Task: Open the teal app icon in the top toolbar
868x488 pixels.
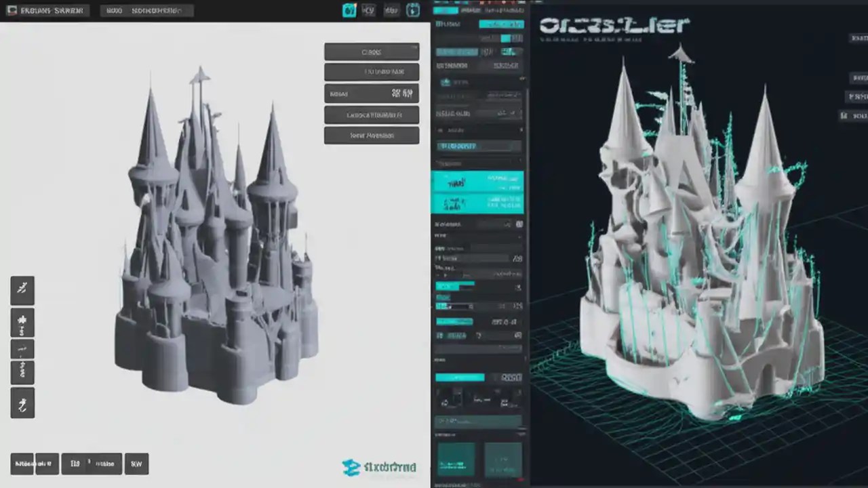Action: tap(349, 10)
